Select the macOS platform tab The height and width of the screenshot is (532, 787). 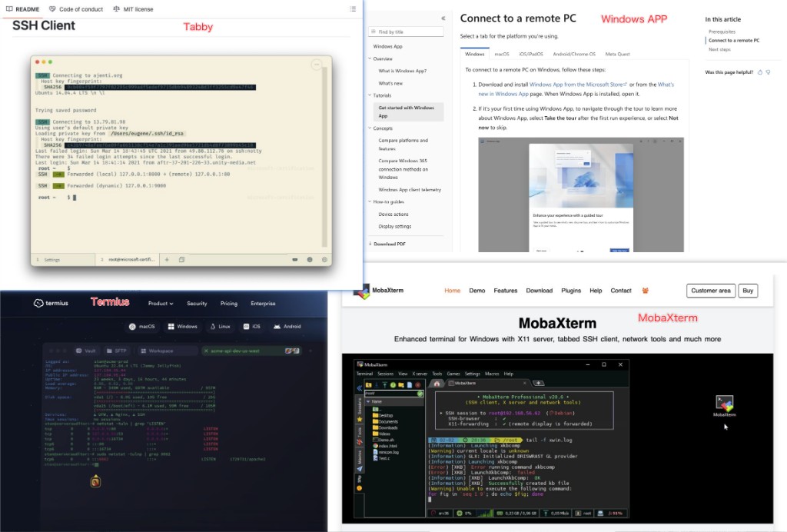502,54
